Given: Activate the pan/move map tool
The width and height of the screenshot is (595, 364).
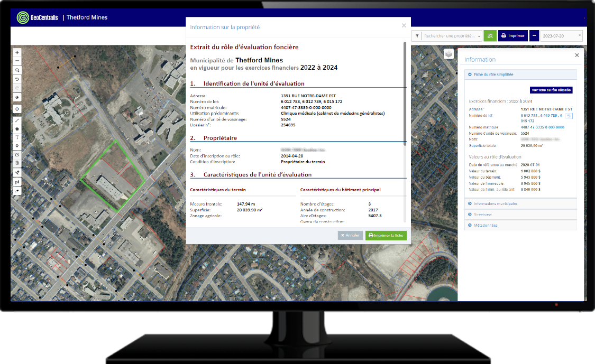Looking at the screenshot, I should 17,109.
